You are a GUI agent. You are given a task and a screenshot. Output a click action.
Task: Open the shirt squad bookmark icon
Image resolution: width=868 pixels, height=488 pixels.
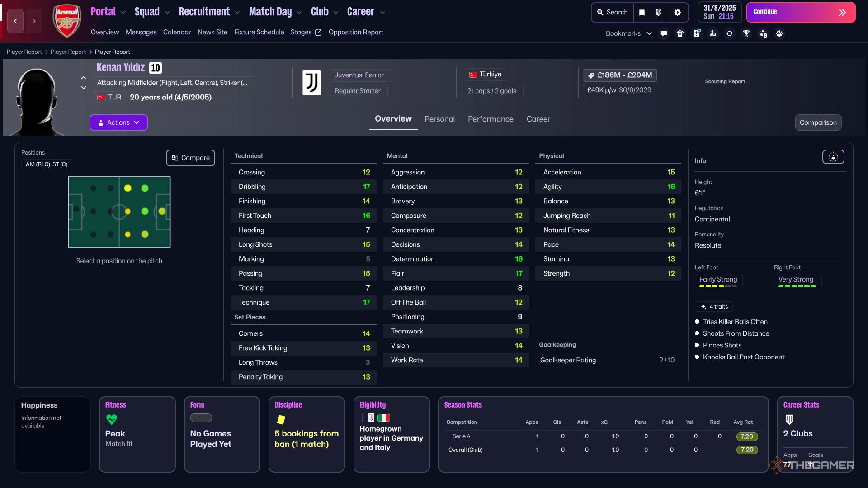pyautogui.click(x=680, y=33)
